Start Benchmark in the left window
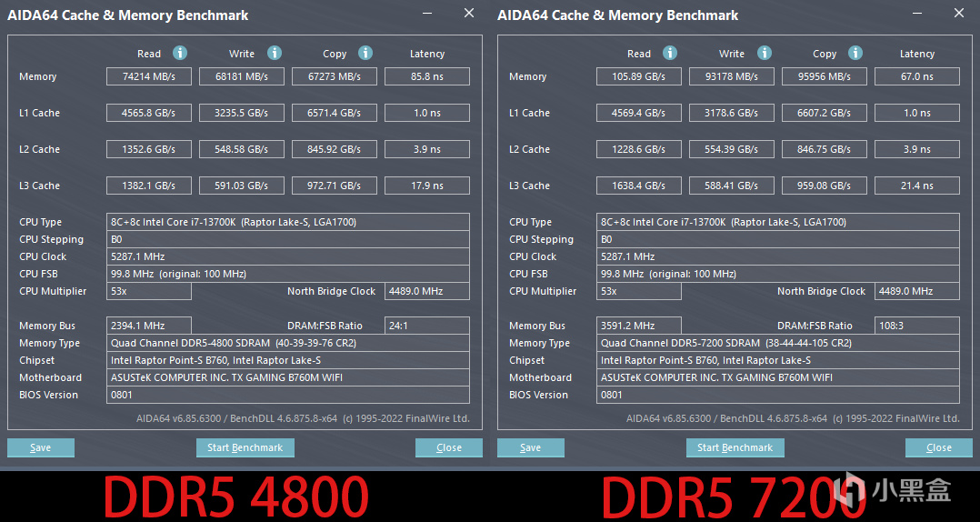Viewport: 980px width, 522px height. (x=245, y=447)
